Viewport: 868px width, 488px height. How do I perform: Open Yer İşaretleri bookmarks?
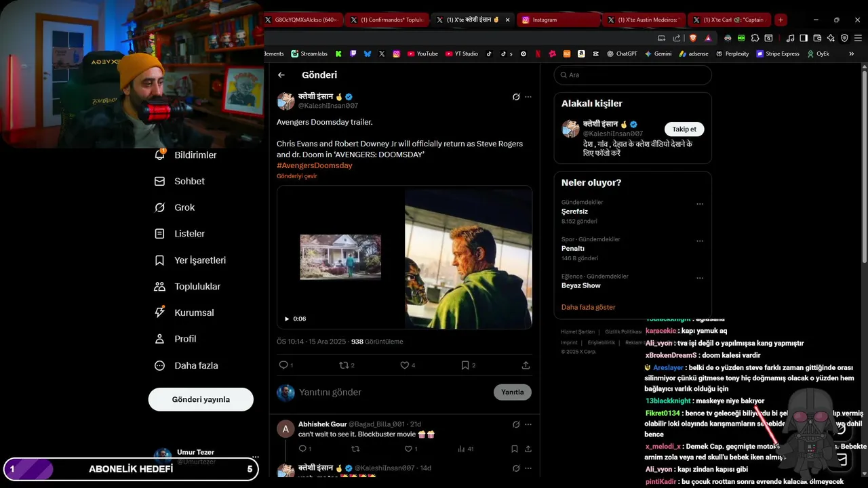coord(191,260)
